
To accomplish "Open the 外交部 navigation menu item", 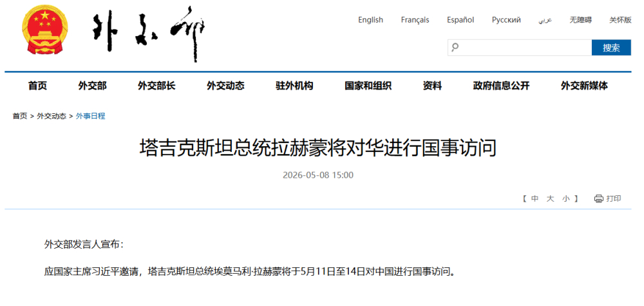I will pos(92,86).
